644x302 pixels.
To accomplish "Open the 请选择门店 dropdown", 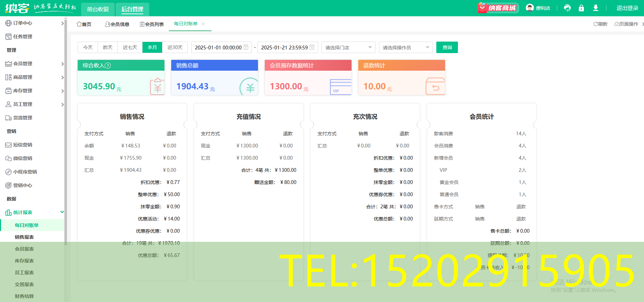I will pyautogui.click(x=348, y=47).
